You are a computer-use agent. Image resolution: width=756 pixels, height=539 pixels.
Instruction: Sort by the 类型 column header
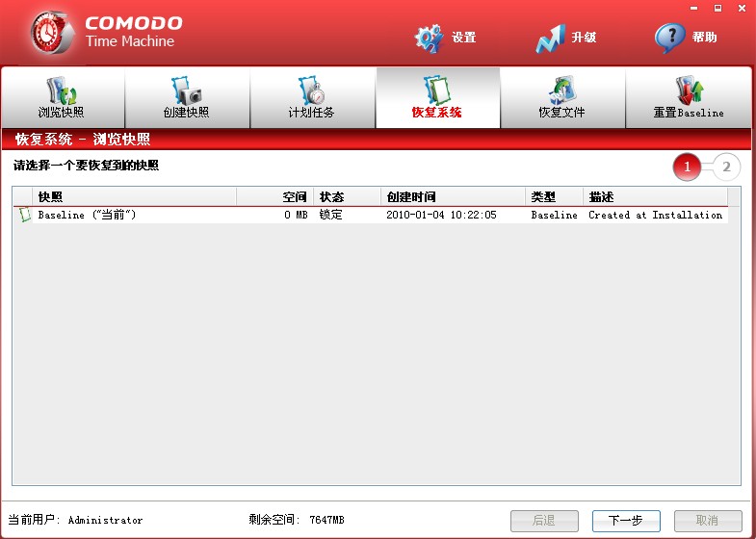point(555,196)
